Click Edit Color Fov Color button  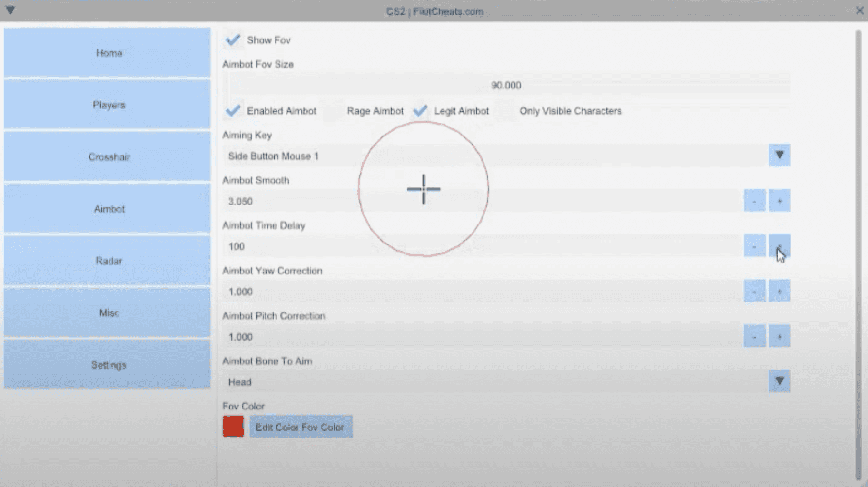(x=300, y=427)
